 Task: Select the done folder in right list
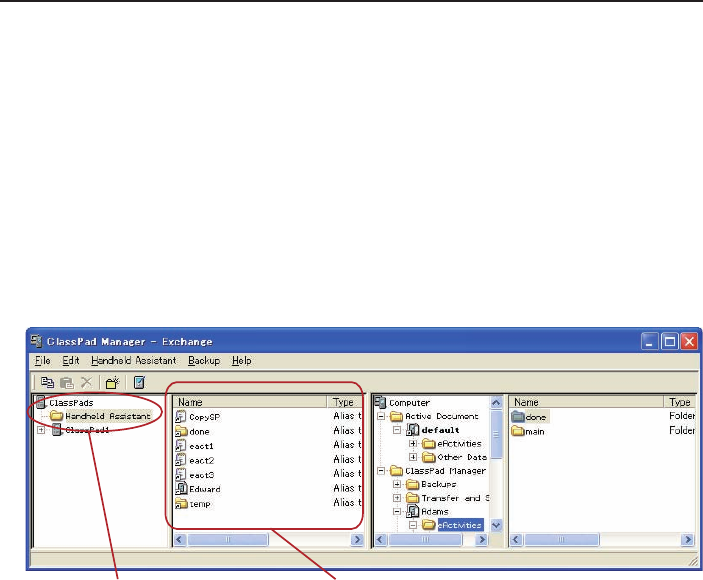click(x=535, y=417)
